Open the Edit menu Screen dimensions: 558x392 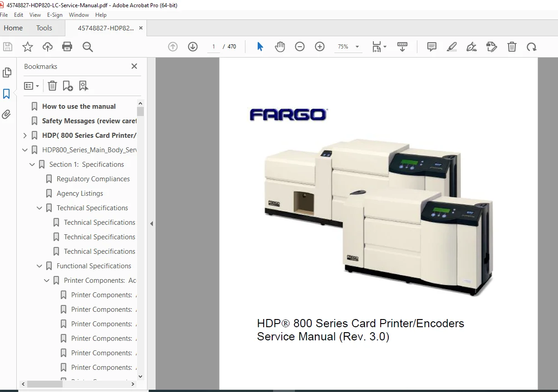click(19, 15)
